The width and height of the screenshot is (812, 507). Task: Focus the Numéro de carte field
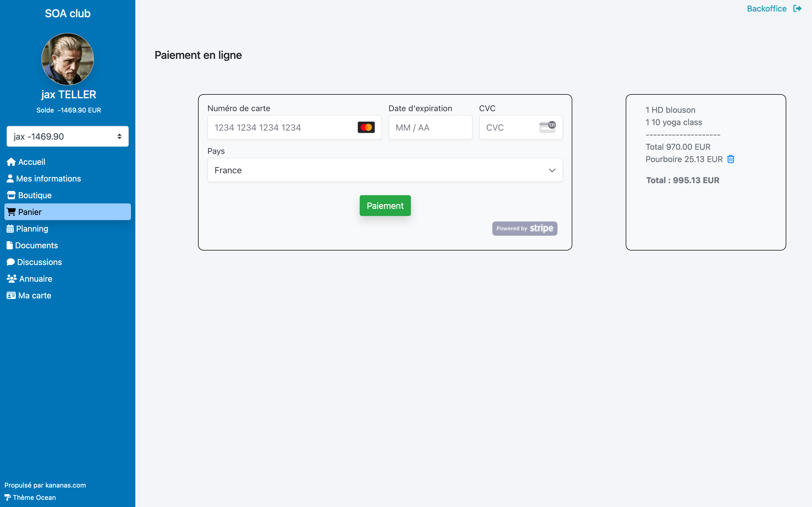tap(294, 127)
